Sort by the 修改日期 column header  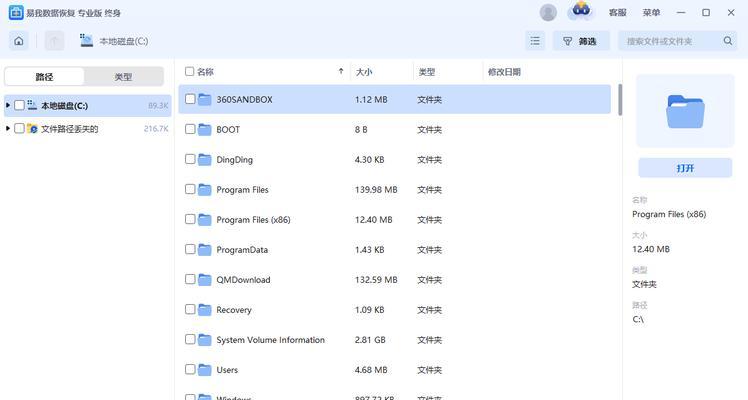coord(504,72)
